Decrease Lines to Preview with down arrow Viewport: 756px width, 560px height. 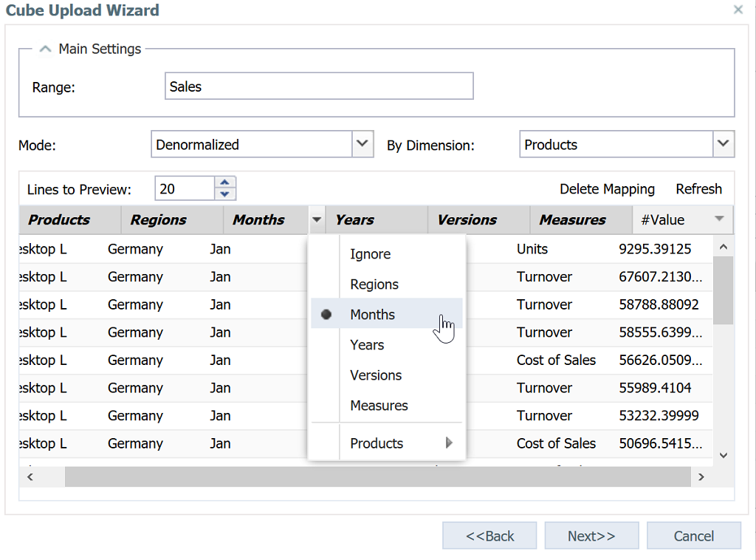coord(225,194)
